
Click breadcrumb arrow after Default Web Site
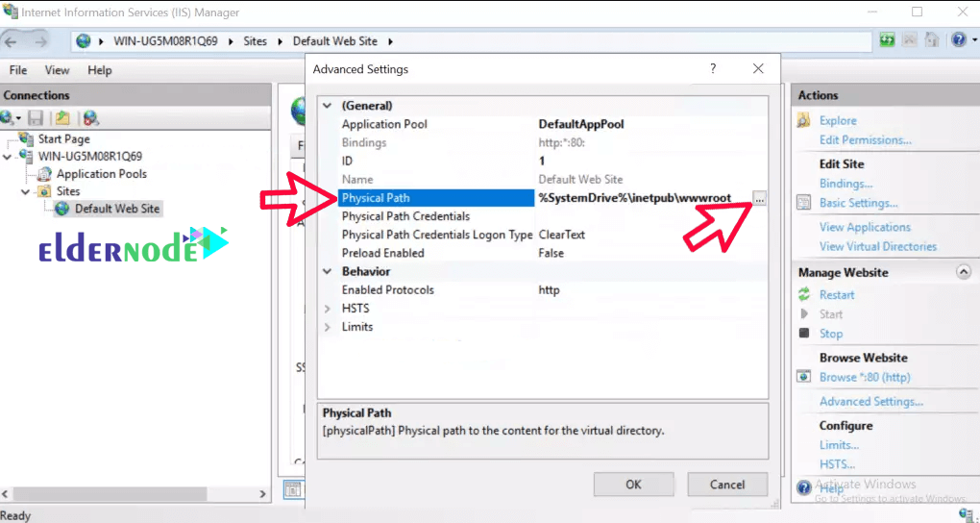point(391,41)
